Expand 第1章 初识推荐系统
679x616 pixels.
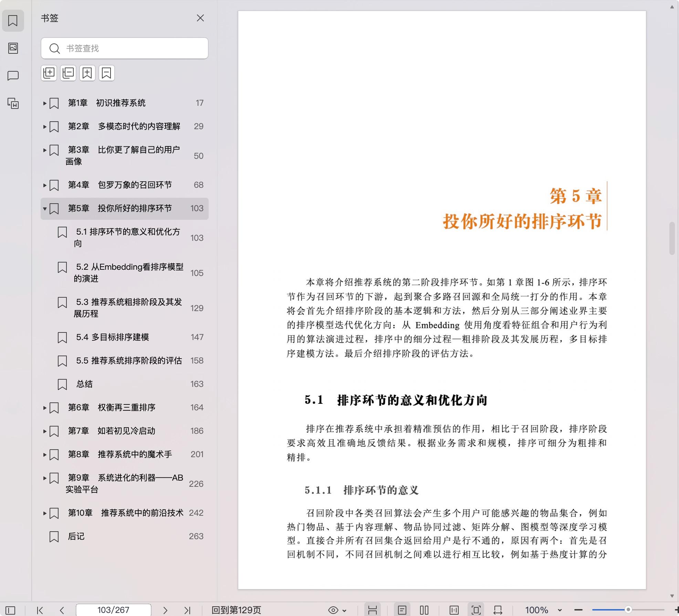point(44,103)
